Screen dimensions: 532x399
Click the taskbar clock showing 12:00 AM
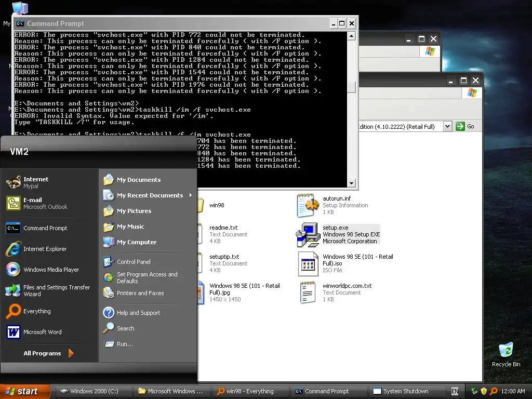coord(513,391)
